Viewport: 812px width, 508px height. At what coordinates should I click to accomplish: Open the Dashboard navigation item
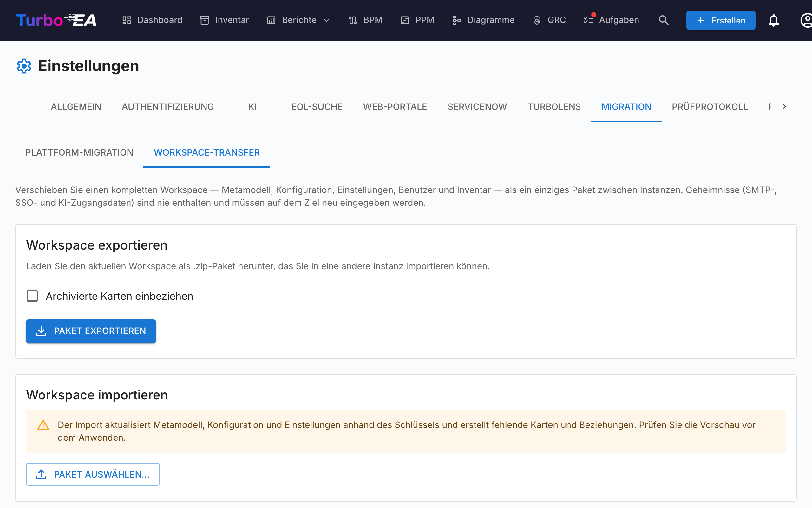(x=152, y=20)
